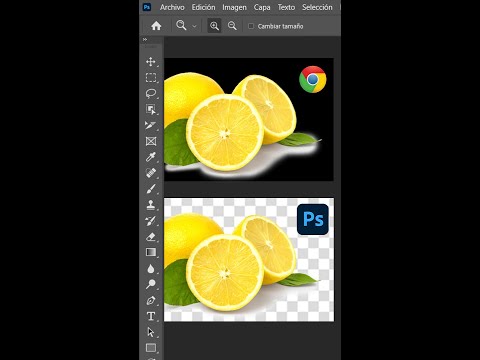Screen dimensions: 480x360
Task: Select the Dodge tool
Action: click(x=151, y=284)
